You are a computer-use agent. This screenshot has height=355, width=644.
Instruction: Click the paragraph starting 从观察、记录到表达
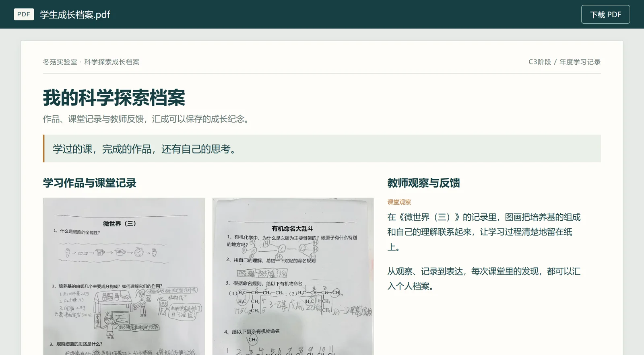pos(484,279)
